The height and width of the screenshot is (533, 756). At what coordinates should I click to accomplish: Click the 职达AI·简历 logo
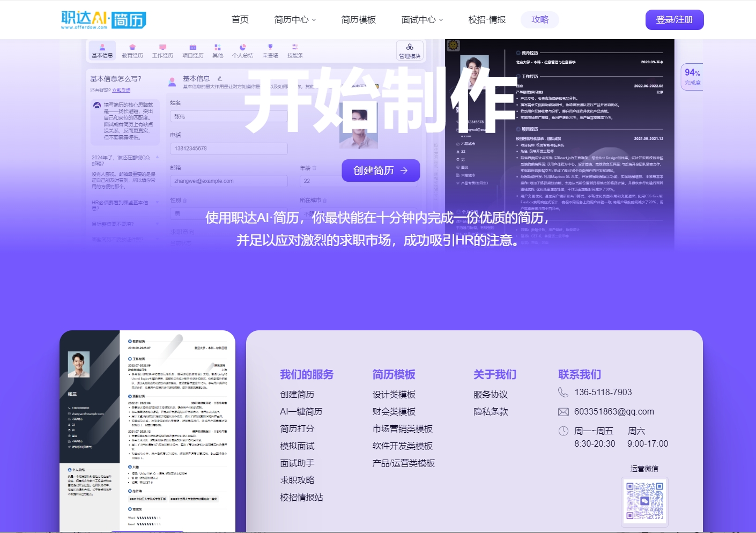[x=103, y=20]
